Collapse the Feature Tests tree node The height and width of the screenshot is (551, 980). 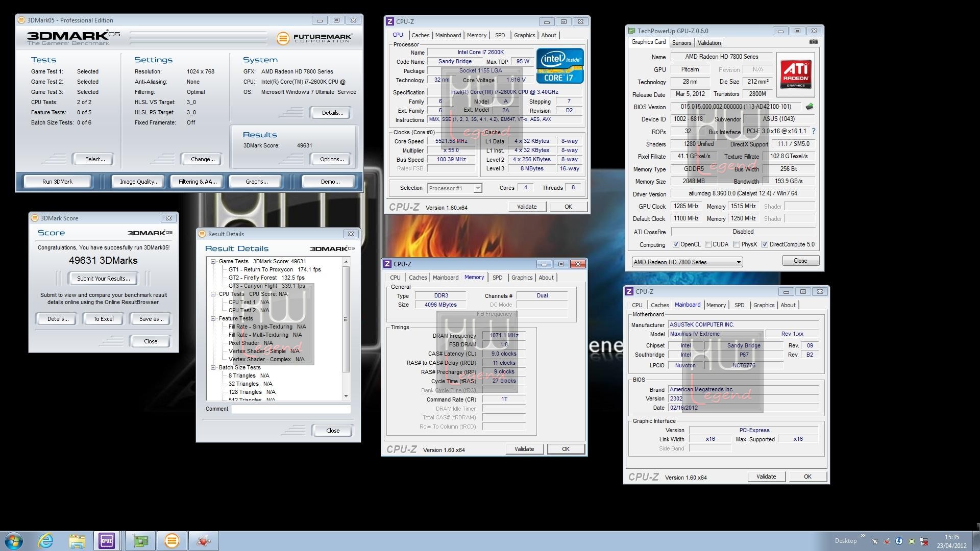213,318
